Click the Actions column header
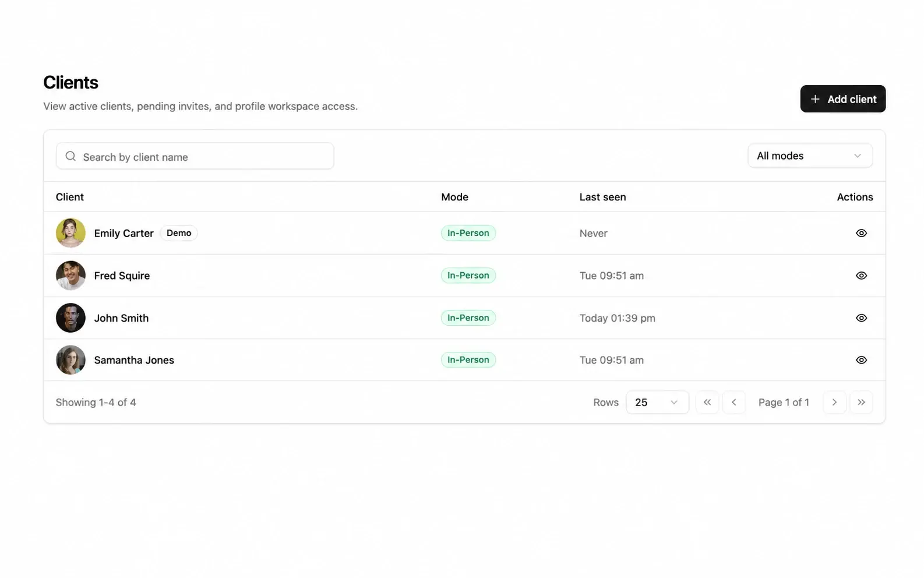This screenshot has height=578, width=924. tap(855, 197)
